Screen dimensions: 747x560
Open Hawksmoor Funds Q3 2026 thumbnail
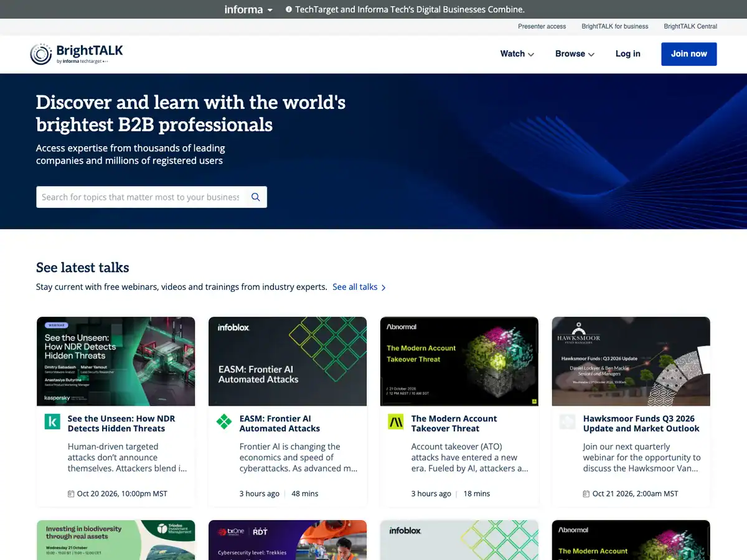coord(631,362)
